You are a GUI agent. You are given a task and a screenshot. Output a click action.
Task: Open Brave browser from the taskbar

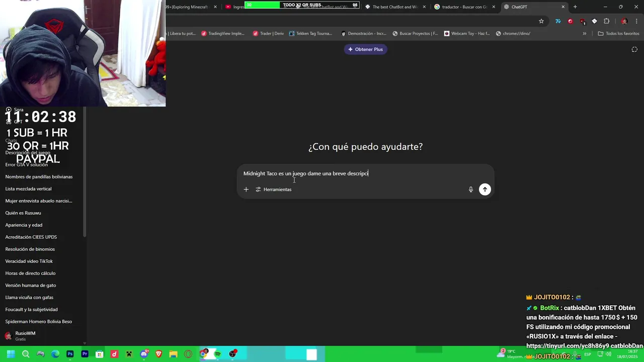(159, 354)
